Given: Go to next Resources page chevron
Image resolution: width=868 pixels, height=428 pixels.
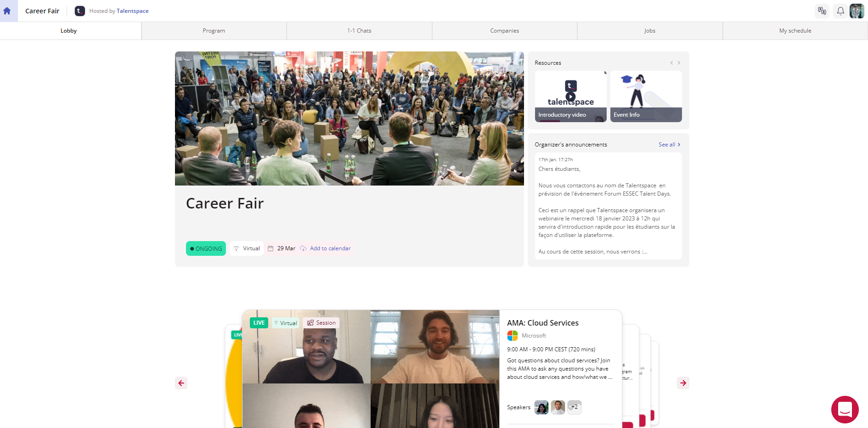Looking at the screenshot, I should pos(679,63).
